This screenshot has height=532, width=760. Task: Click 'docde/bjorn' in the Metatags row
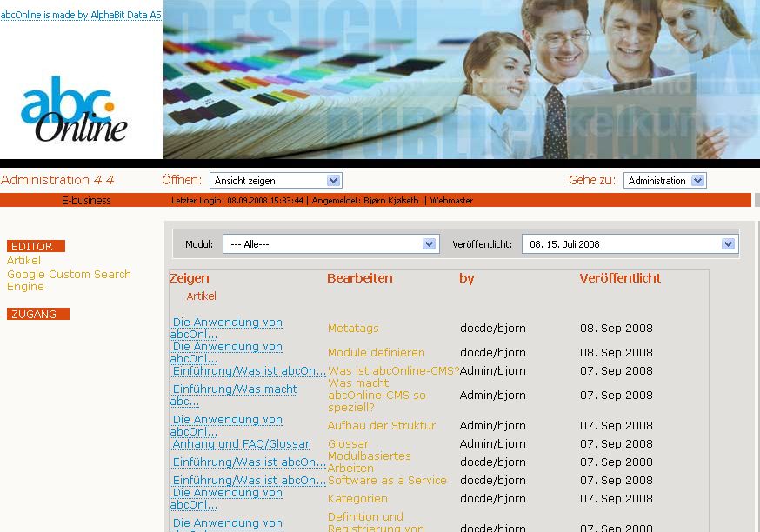tap(493, 329)
